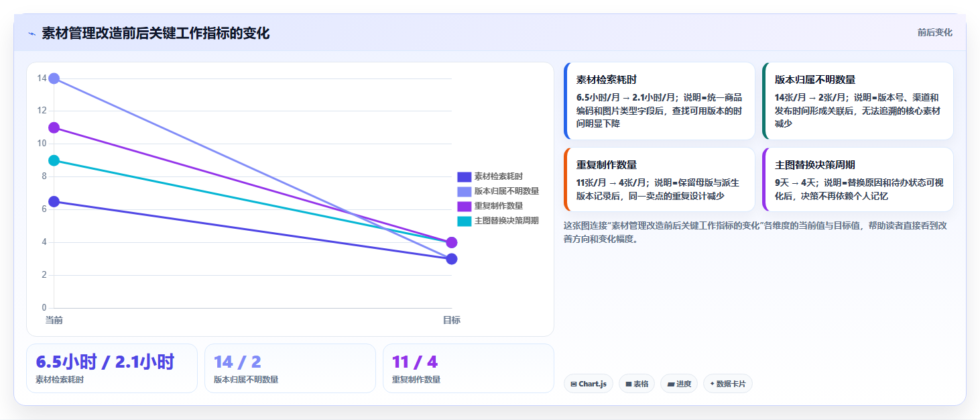This screenshot has width=980, height=420.
Task: Open the 数据卡片 tag chip
Action: tap(727, 384)
